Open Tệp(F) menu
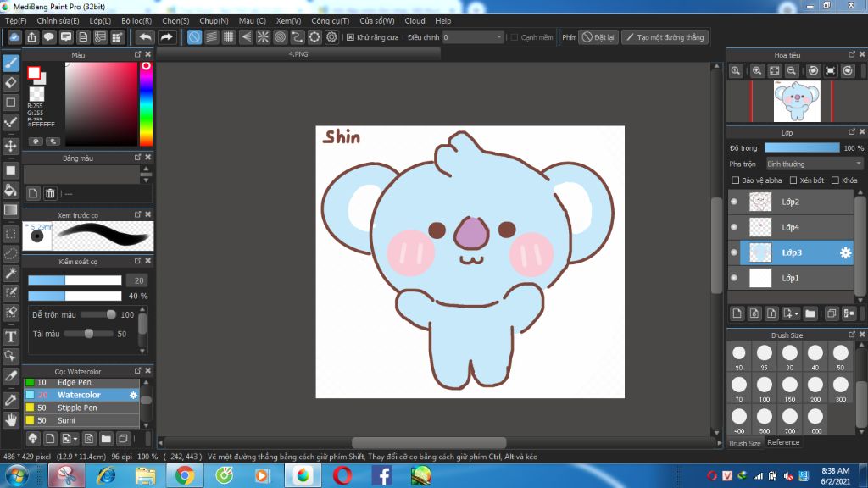The height and width of the screenshot is (488, 868). (x=15, y=20)
